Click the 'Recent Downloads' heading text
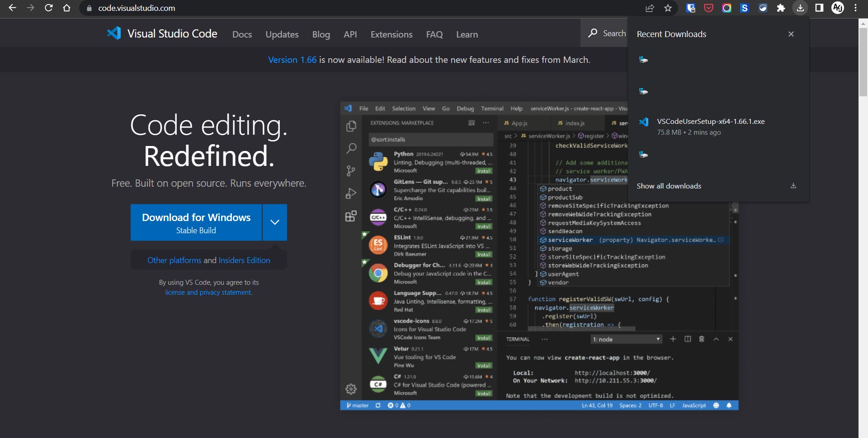This screenshot has height=438, width=868. coord(671,34)
